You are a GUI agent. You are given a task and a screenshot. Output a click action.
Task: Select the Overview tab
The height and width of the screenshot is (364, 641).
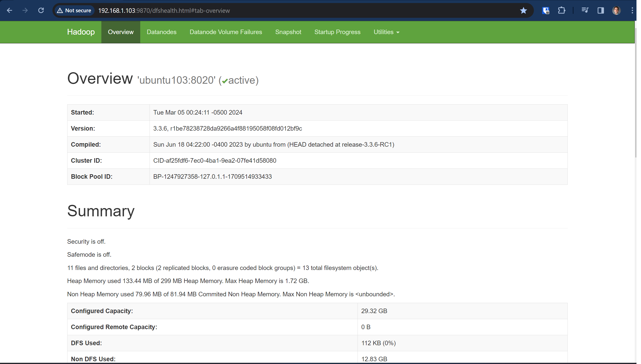pos(121,32)
